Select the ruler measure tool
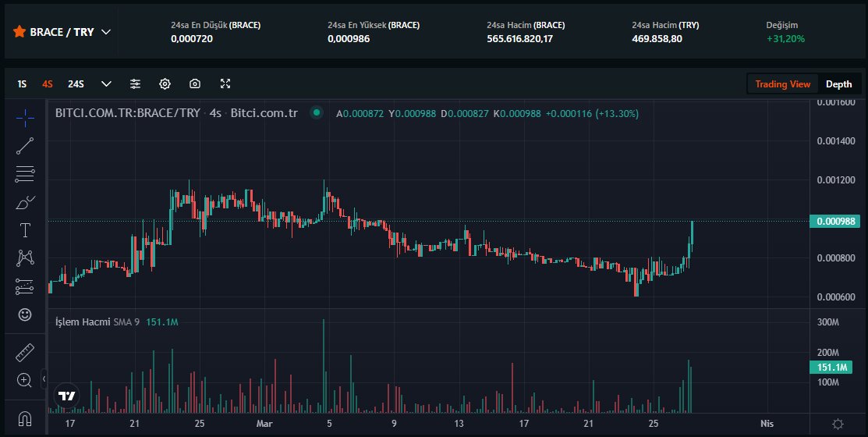Viewport: 868px width, 437px height. click(25, 352)
